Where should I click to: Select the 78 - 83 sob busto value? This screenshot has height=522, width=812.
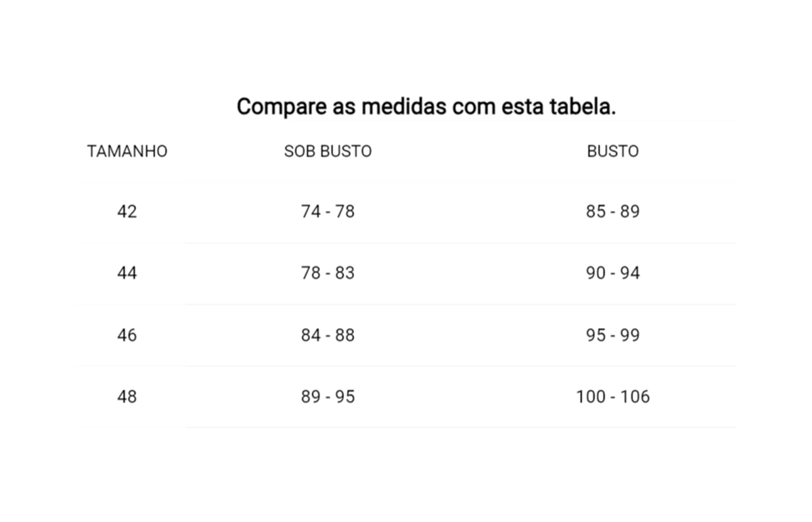click(328, 273)
